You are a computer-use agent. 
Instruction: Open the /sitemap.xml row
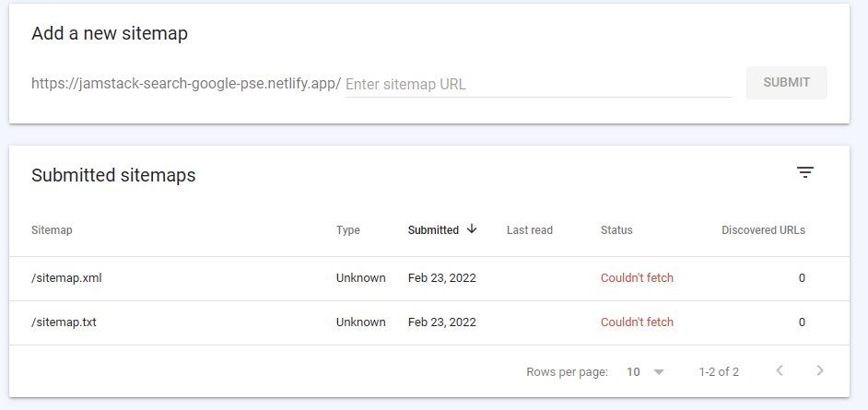tap(429, 278)
